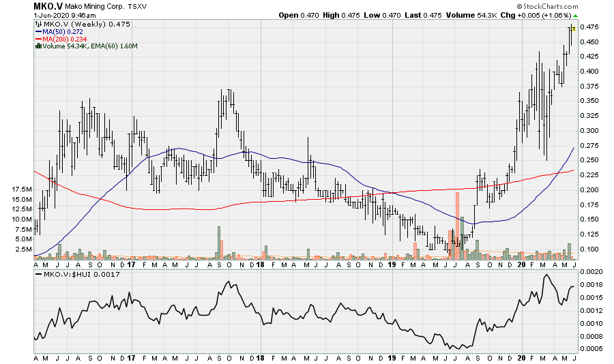Viewport: 614px width, 364px height.
Task: Click the 0.250 price axis label
Action: [589, 160]
